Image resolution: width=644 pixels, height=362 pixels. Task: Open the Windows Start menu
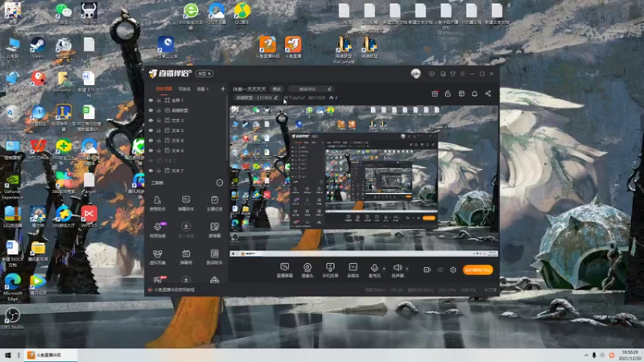coord(7,356)
